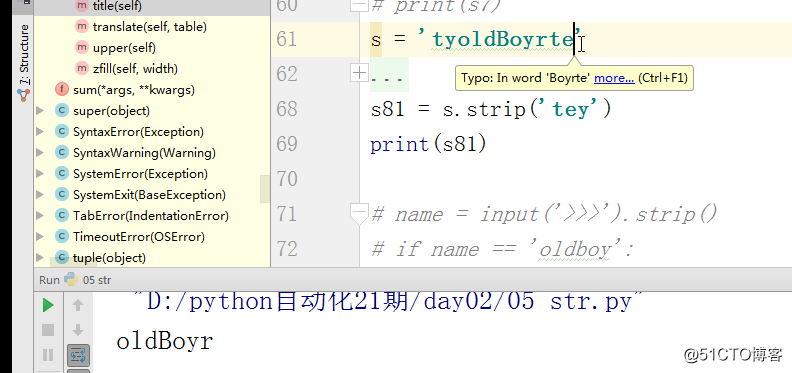
Task: Collapse the comment block at line 71
Action: 359,214
